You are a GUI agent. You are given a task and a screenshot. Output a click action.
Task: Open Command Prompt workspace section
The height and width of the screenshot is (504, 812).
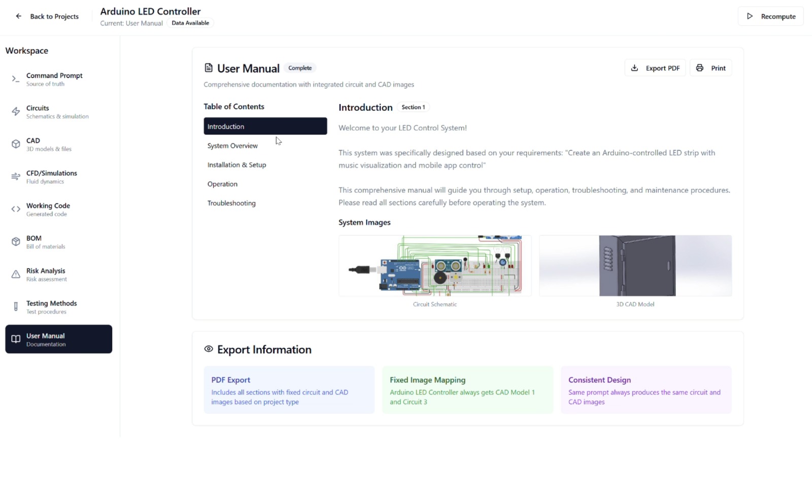(x=59, y=79)
